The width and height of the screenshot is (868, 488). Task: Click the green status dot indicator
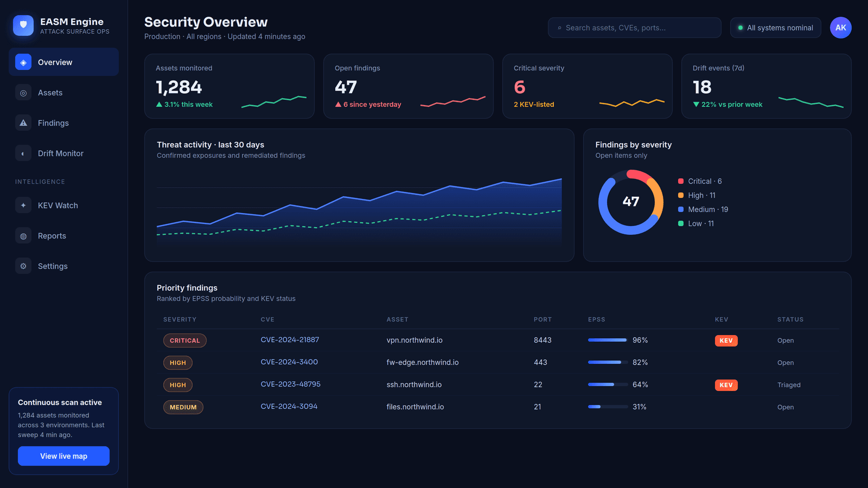[x=740, y=28]
